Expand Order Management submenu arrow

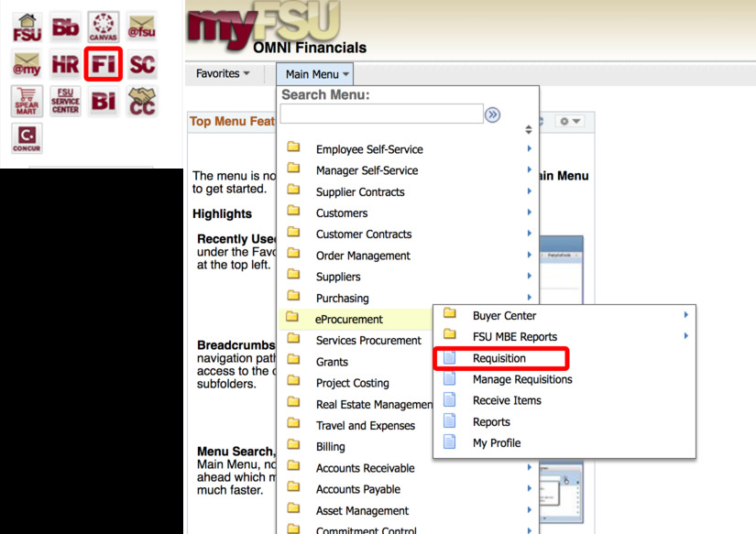(529, 255)
